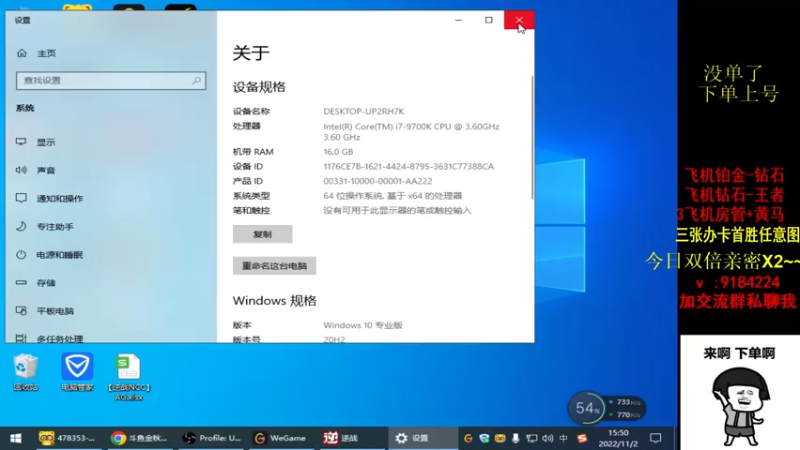
Task: Click the 复制 copy button
Action: click(262, 234)
